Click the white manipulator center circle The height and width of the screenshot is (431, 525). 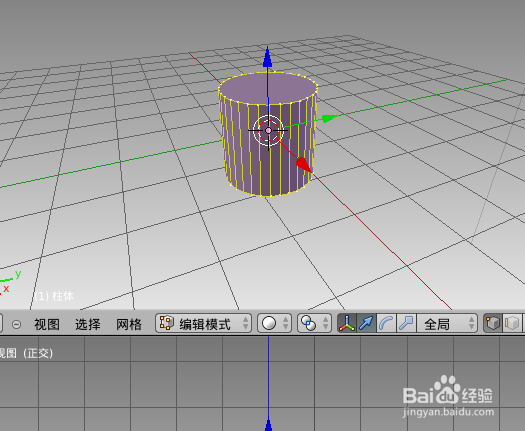tap(269, 130)
